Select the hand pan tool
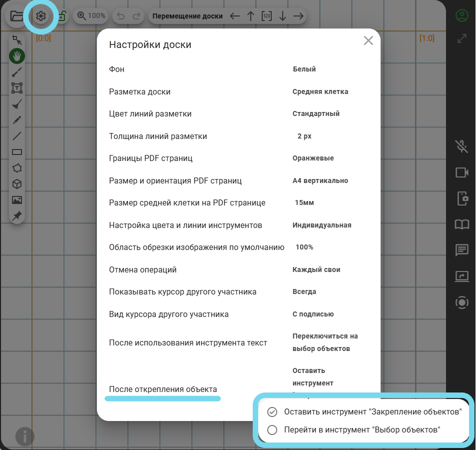The width and height of the screenshot is (476, 450). pos(17,56)
